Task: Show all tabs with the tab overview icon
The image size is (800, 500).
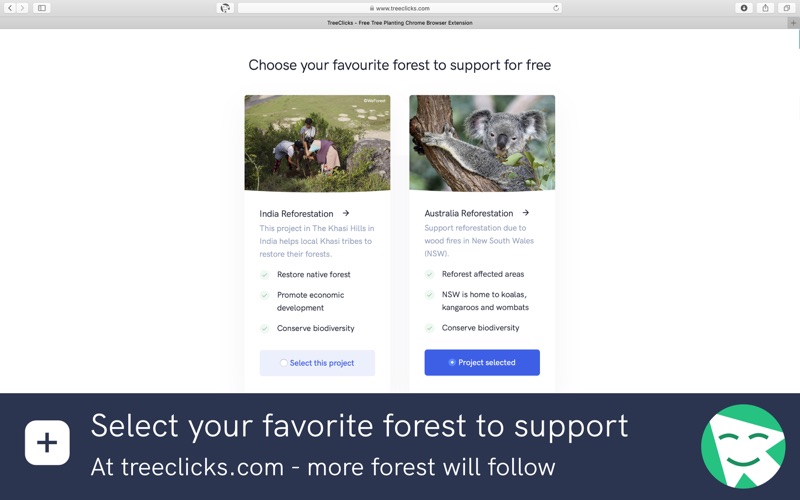Action: click(787, 8)
